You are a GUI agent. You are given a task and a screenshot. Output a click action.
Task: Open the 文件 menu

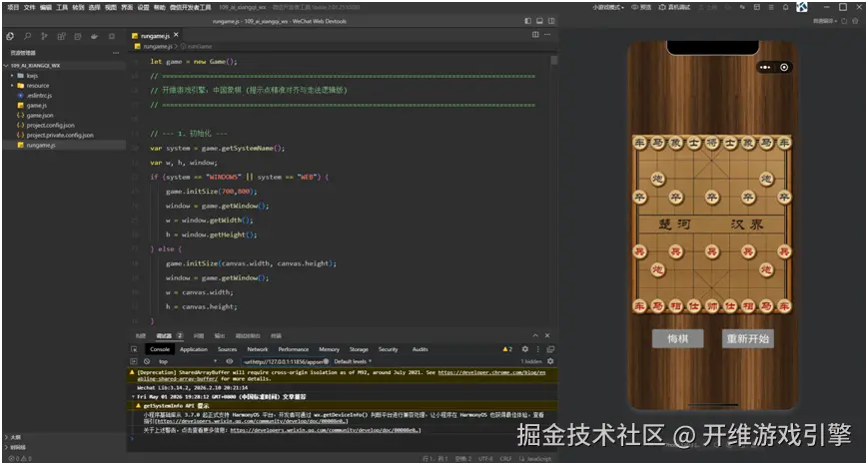coord(29,7)
